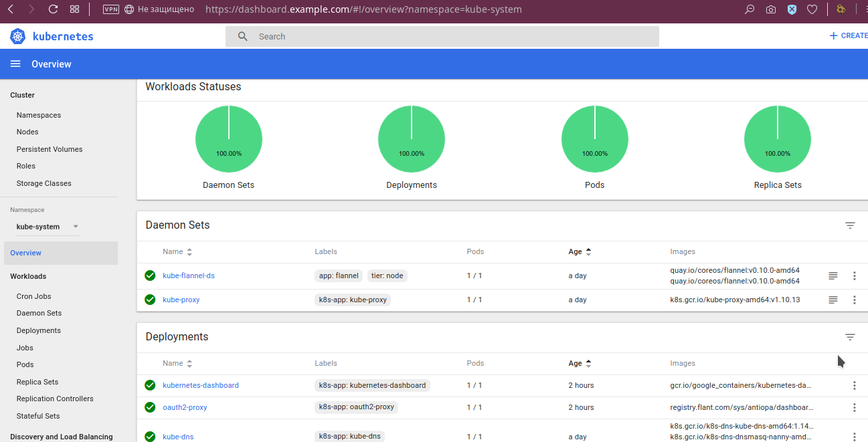The width and height of the screenshot is (868, 442).
Task: Open three-dot actions for kube-flannel-ds
Action: 855,275
